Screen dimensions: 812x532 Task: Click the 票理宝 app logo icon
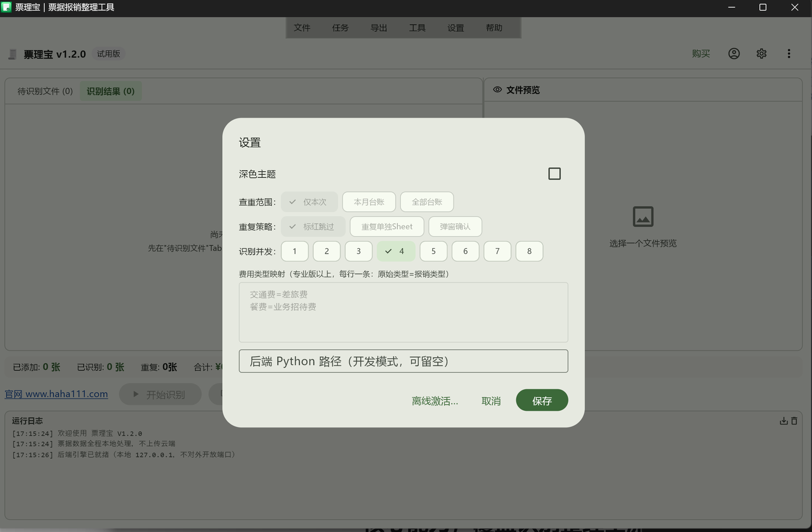[12, 54]
